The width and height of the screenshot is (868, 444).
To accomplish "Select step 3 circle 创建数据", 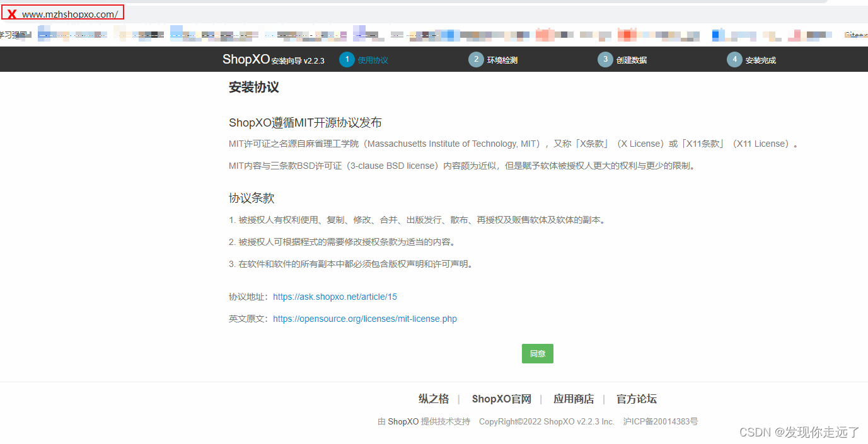I will pyautogui.click(x=605, y=59).
